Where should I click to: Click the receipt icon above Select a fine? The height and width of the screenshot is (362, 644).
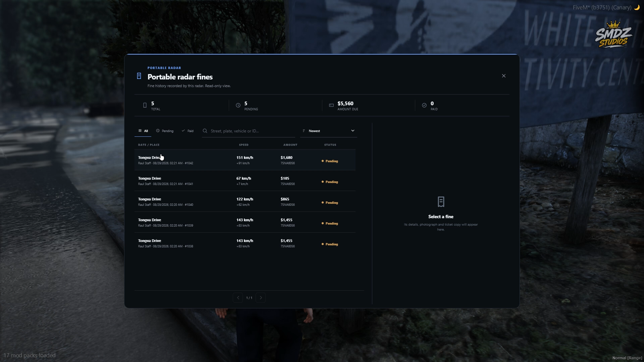[441, 202]
